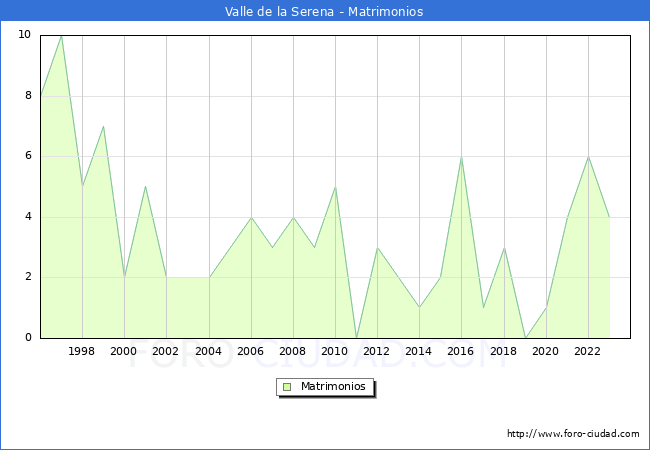Click the x-axis year 2010
This screenshot has width=650, height=450.
tap(335, 351)
